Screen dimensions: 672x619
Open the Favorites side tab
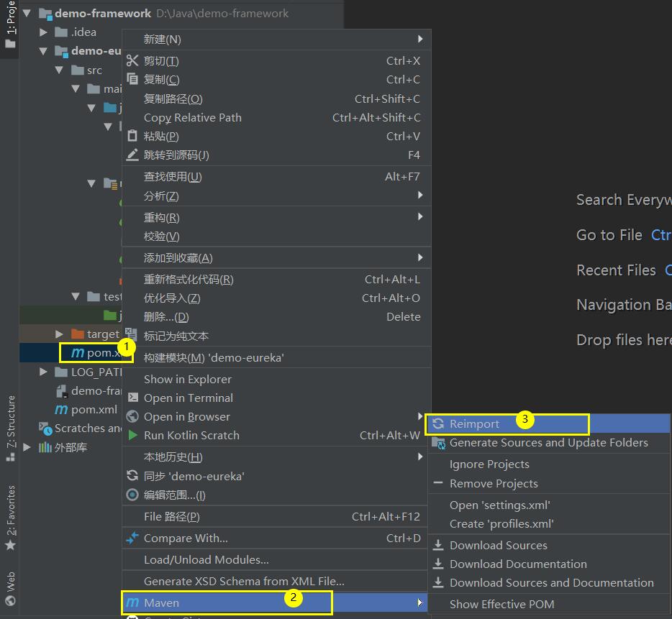coord(10,518)
